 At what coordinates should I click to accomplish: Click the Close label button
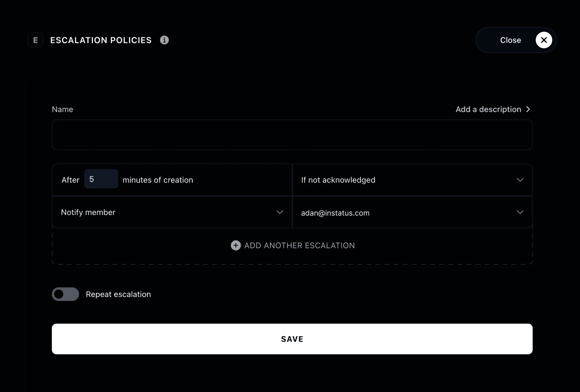510,40
